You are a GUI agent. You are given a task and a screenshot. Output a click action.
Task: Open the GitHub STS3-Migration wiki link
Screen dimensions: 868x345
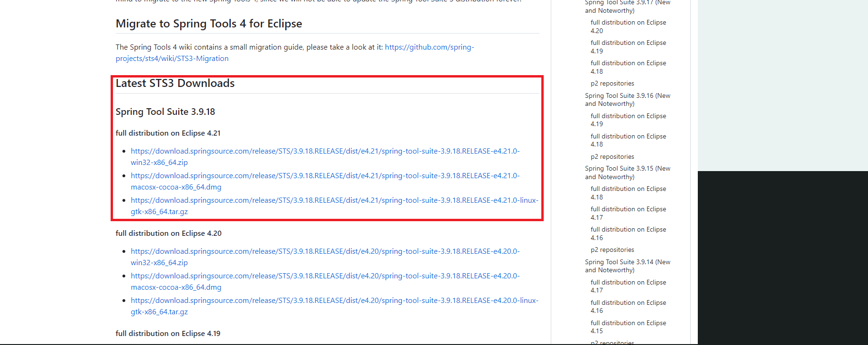pyautogui.click(x=295, y=53)
